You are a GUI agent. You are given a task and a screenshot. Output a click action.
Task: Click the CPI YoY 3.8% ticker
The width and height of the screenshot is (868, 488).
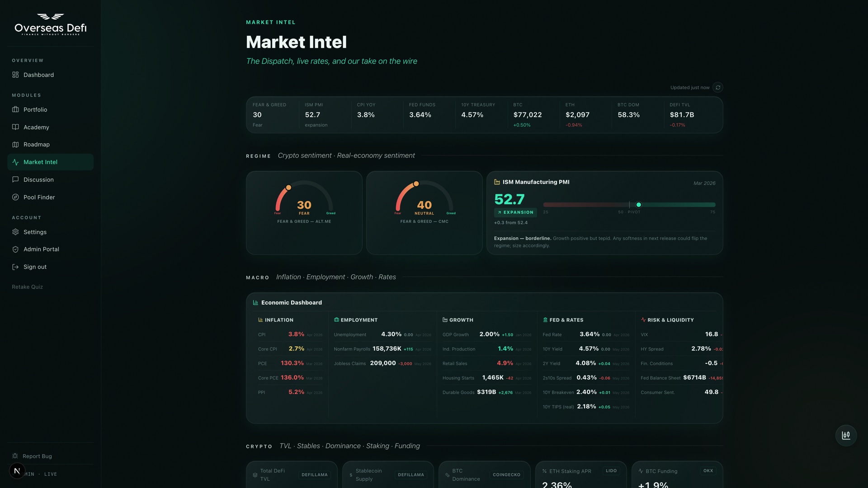(x=366, y=115)
